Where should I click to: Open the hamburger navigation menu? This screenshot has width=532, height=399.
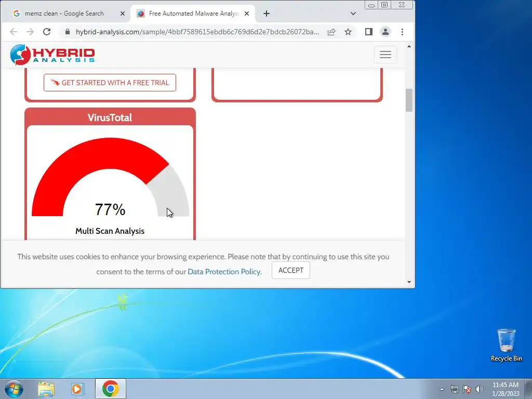[x=385, y=54]
